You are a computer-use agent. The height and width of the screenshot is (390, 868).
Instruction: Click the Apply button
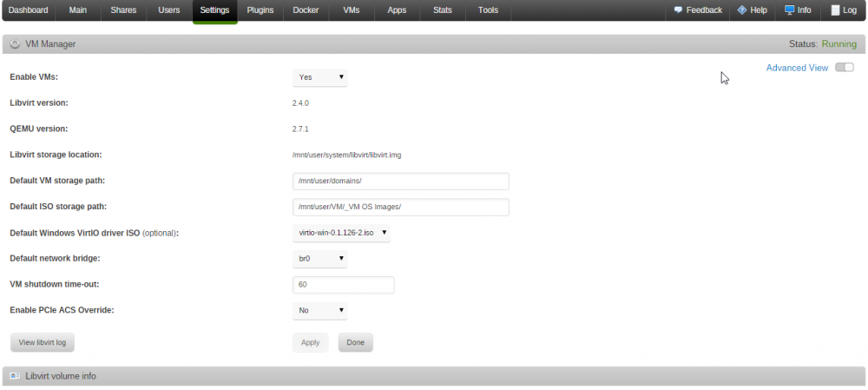310,342
